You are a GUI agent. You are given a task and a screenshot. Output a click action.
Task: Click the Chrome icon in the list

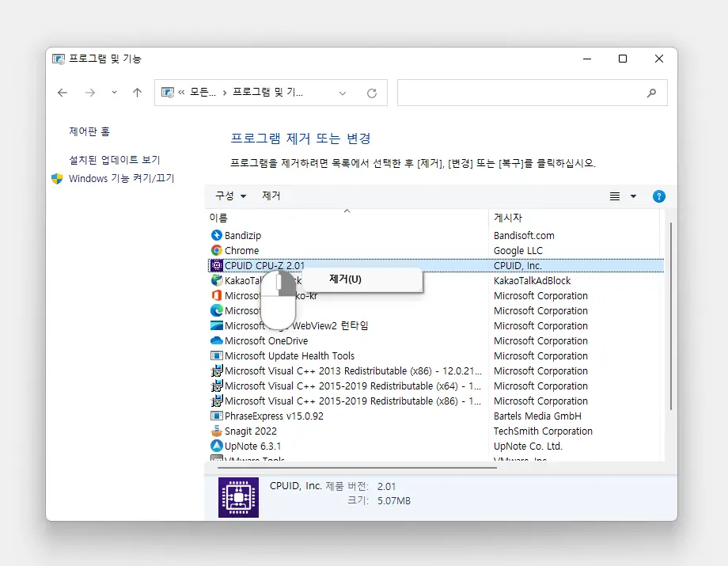pyautogui.click(x=217, y=250)
